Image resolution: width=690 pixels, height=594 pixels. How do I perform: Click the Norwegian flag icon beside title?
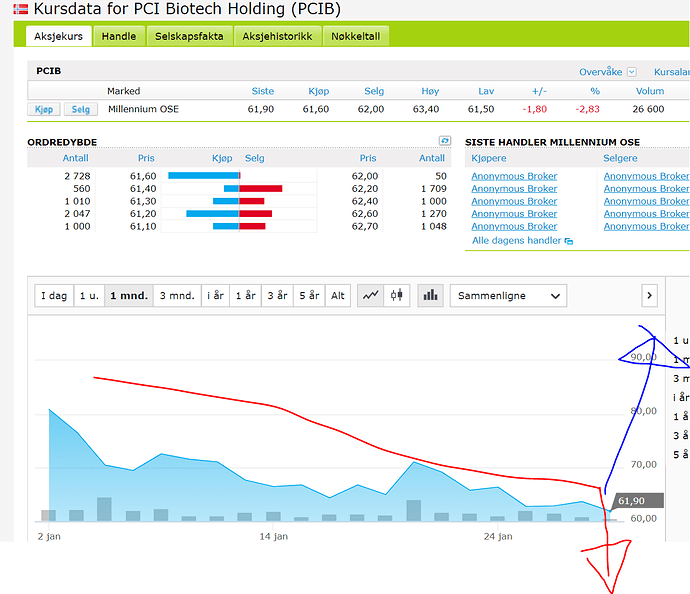(21, 9)
